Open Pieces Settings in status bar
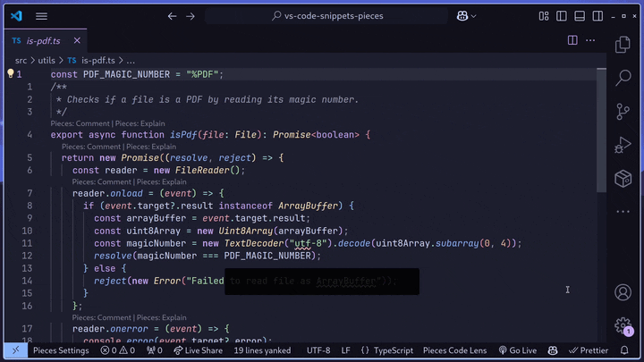644x362 pixels. [61, 350]
